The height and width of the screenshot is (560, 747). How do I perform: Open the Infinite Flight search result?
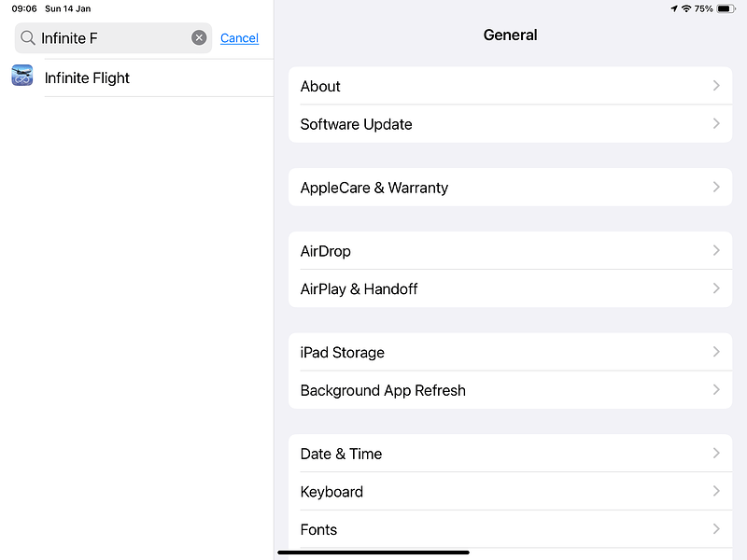click(87, 78)
